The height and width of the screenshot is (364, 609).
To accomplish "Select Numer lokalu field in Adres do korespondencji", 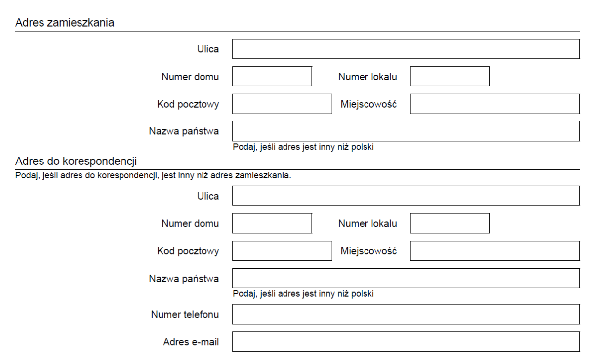I will 450,223.
